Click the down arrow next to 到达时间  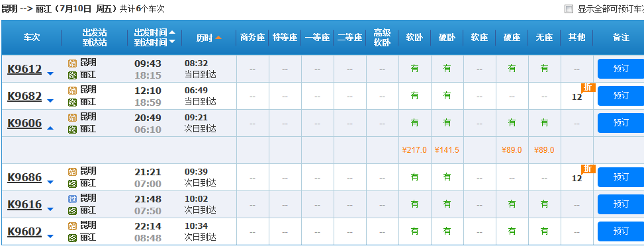[x=172, y=42]
